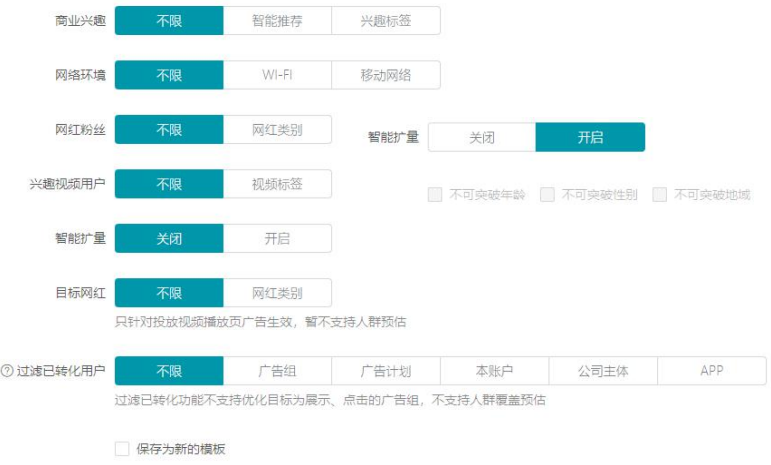Select 不限 for 过滤已转化用户

[x=169, y=371]
